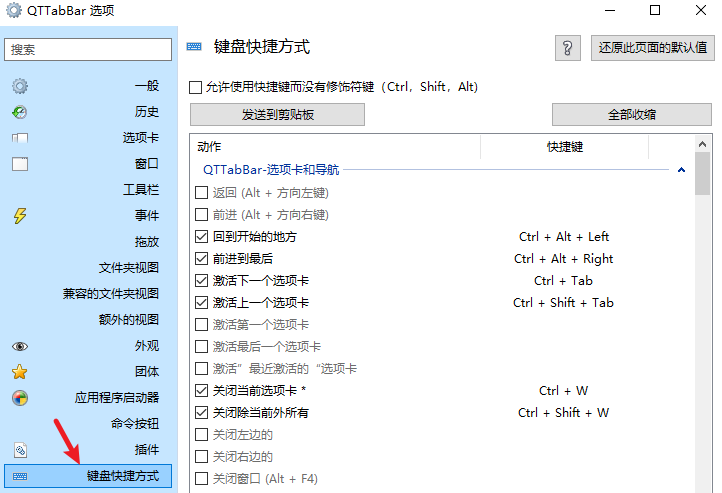Open the 历史 settings page
This screenshot has height=493, width=722.
pyautogui.click(x=147, y=112)
